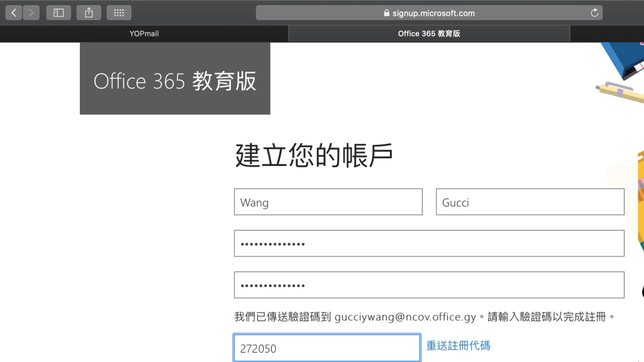Resend code via 重送註冊代碼 link
This screenshot has height=362, width=644.
[458, 346]
